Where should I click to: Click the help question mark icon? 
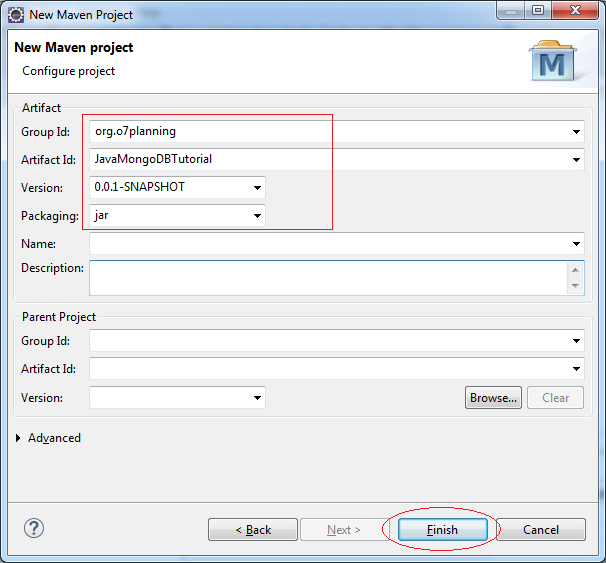click(34, 528)
